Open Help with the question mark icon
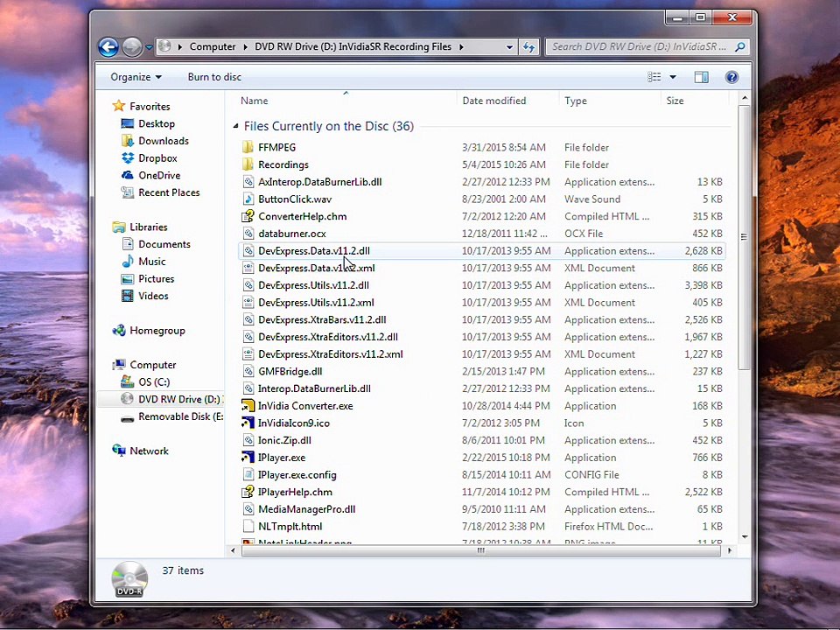Image resolution: width=840 pixels, height=630 pixels. coord(731,77)
